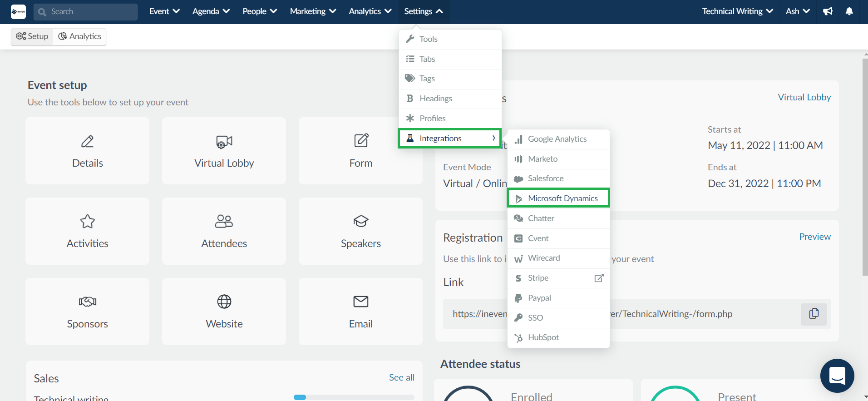Click the Website globe icon
Image resolution: width=868 pixels, height=401 pixels.
pyautogui.click(x=224, y=302)
